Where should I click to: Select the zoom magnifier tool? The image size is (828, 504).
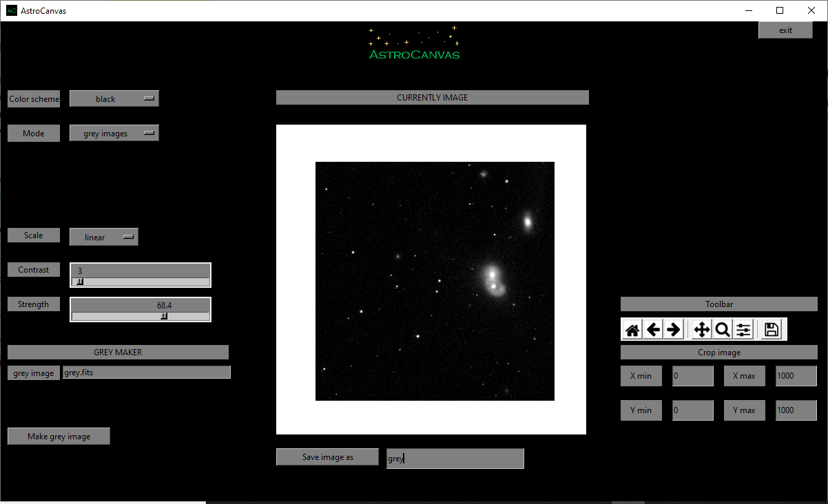(723, 330)
